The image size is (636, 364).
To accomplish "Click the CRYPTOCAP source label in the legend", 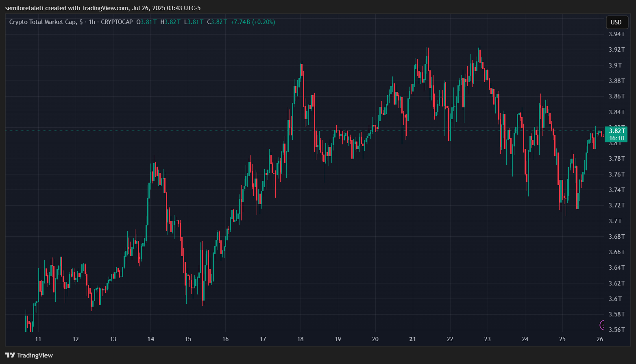I will [117, 22].
